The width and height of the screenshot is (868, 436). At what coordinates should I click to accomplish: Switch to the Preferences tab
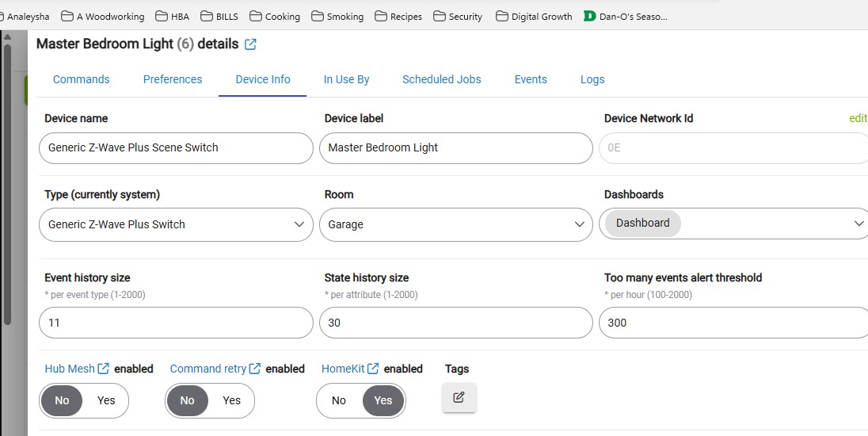pos(173,79)
